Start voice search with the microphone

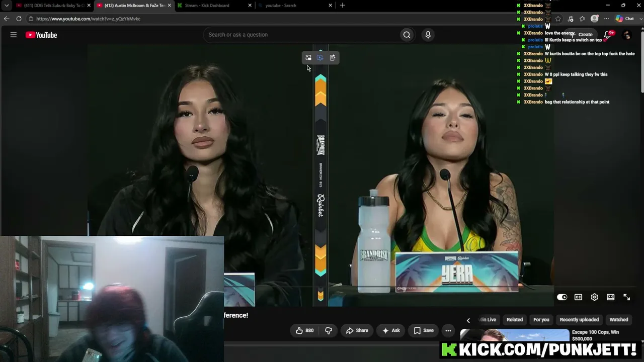(428, 35)
